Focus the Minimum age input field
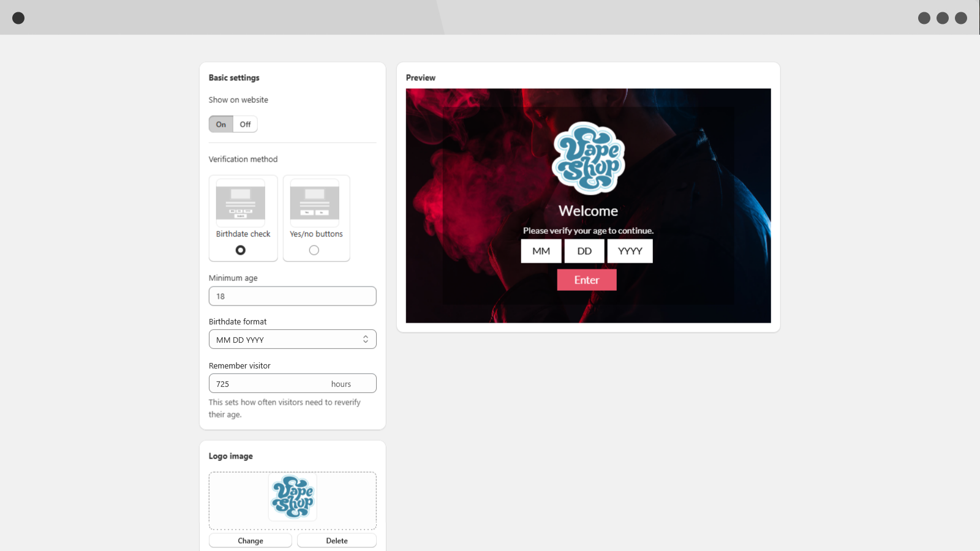The image size is (980, 551). (x=293, y=296)
